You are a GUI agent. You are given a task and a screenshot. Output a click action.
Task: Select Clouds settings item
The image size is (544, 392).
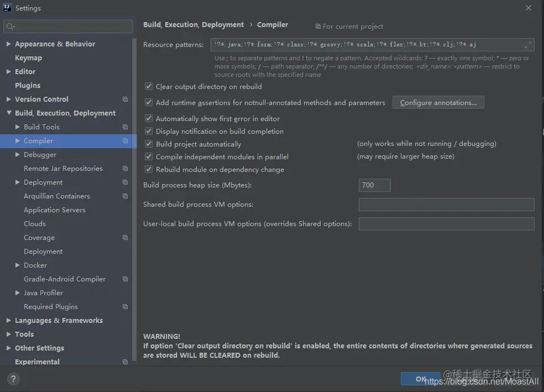coord(35,224)
